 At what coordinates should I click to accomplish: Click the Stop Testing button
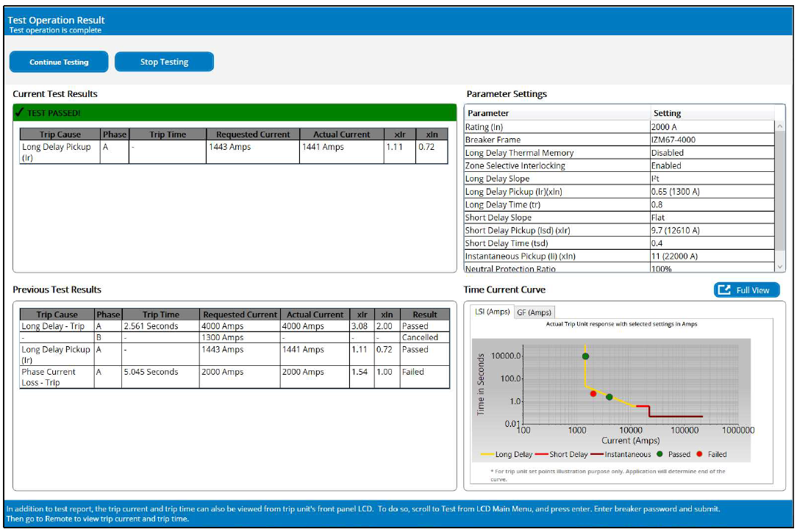click(164, 62)
